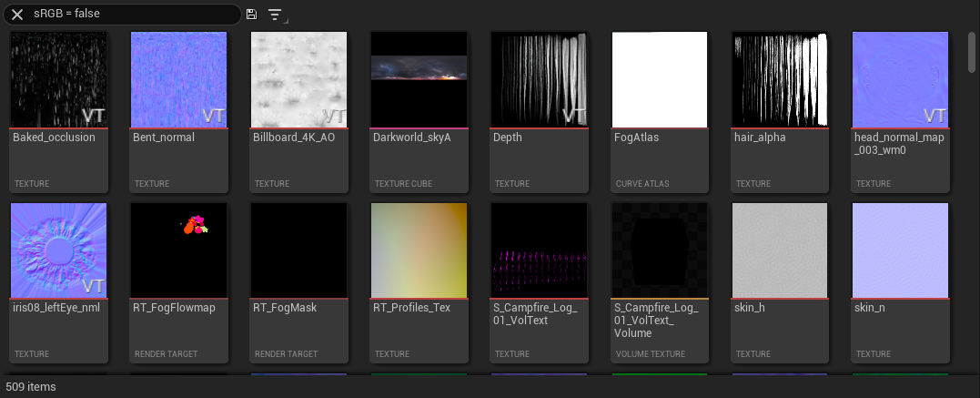Open the filter options dropdown
The width and height of the screenshot is (980, 398).
pos(276,15)
